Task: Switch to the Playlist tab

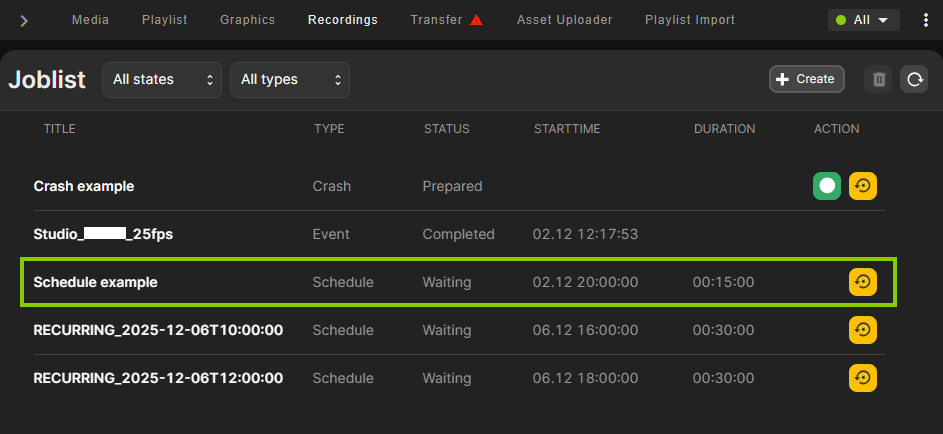Action: click(165, 20)
